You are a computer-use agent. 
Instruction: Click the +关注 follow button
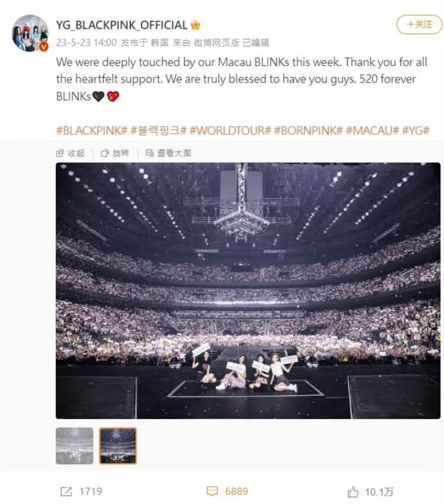click(420, 24)
